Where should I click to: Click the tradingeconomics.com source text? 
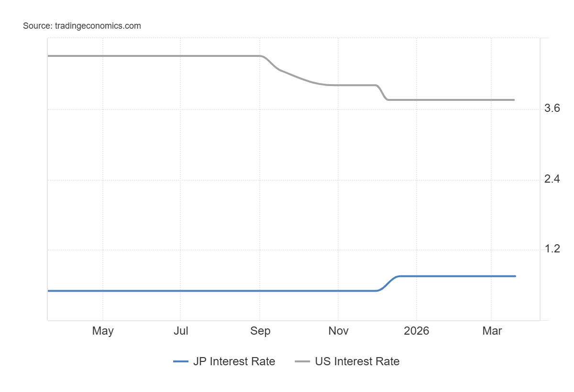(82, 26)
